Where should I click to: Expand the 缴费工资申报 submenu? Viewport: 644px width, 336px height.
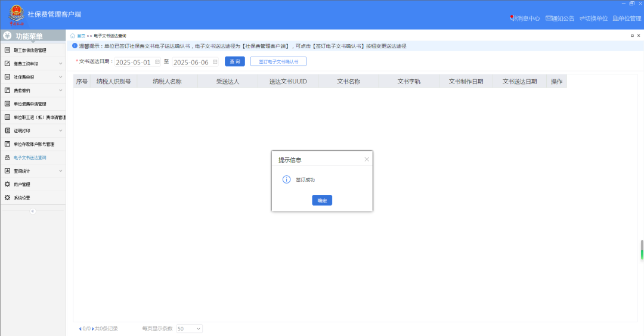[60, 63]
